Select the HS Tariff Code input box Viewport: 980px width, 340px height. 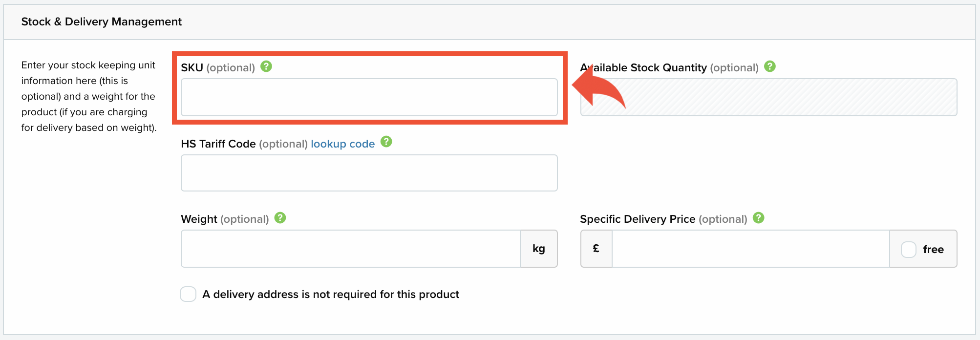coord(369,173)
